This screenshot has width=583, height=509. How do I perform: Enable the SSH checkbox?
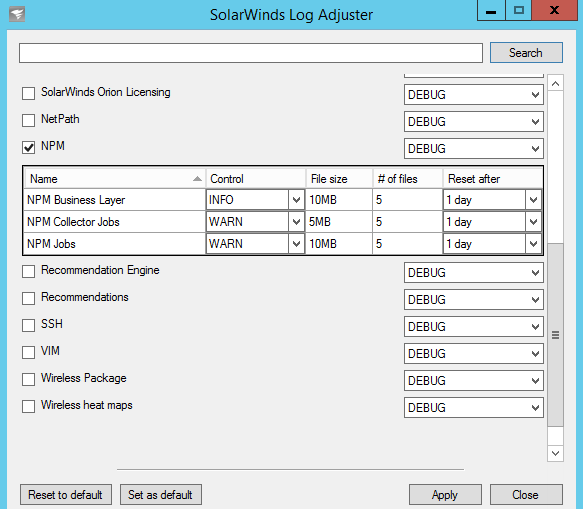(28, 325)
